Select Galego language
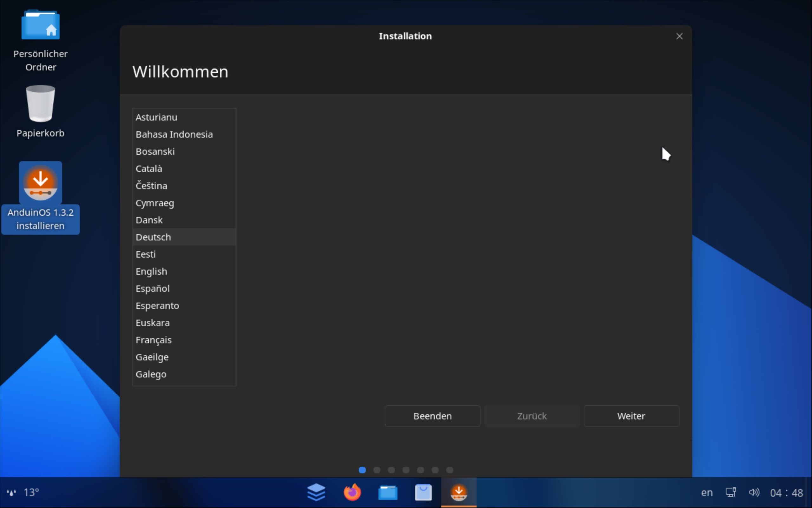 click(185, 374)
